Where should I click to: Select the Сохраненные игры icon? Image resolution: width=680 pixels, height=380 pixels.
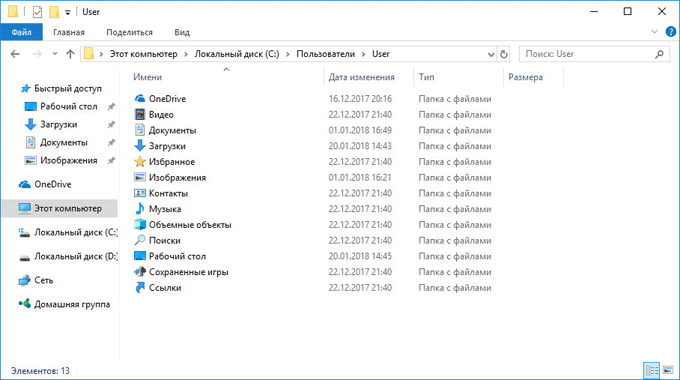(x=140, y=272)
